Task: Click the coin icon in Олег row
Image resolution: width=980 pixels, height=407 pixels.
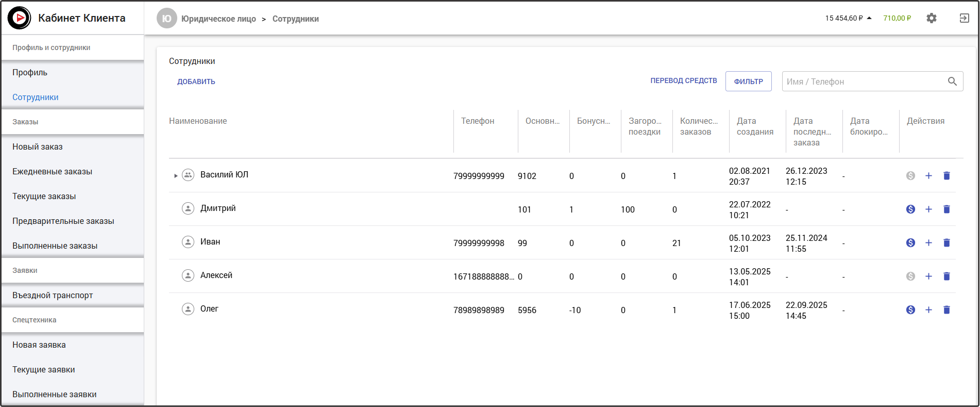Action: (x=910, y=310)
